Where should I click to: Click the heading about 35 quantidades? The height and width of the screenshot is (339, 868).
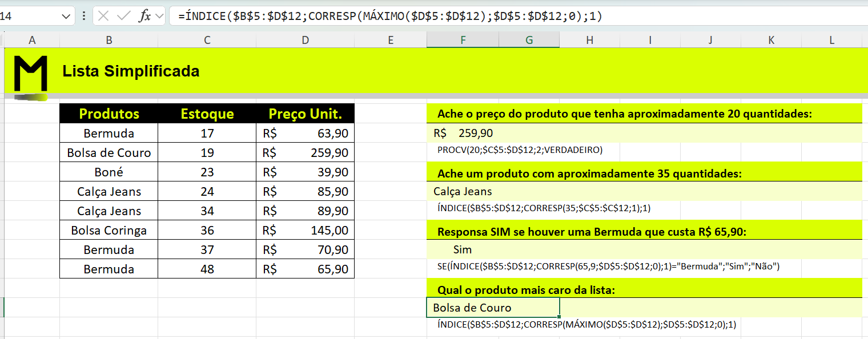click(x=589, y=173)
